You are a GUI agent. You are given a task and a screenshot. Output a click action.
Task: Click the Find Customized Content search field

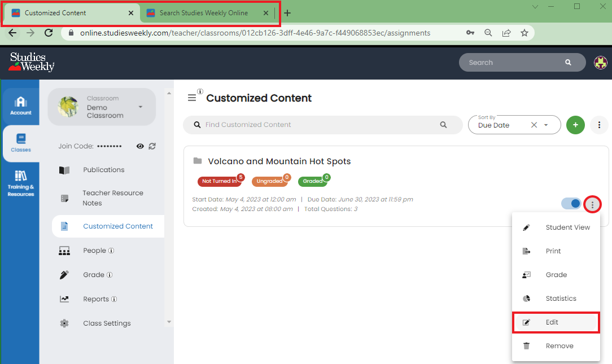pyautogui.click(x=319, y=125)
